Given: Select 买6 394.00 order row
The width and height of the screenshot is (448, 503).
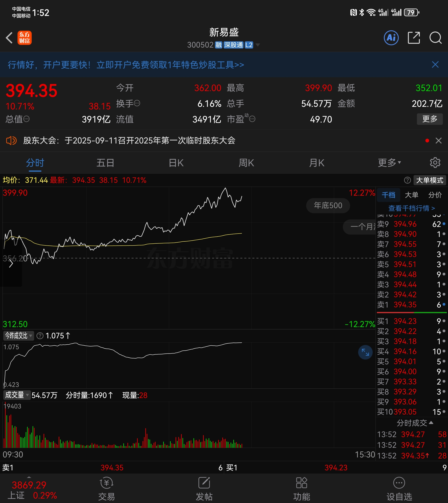Looking at the screenshot, I should coord(411,372).
